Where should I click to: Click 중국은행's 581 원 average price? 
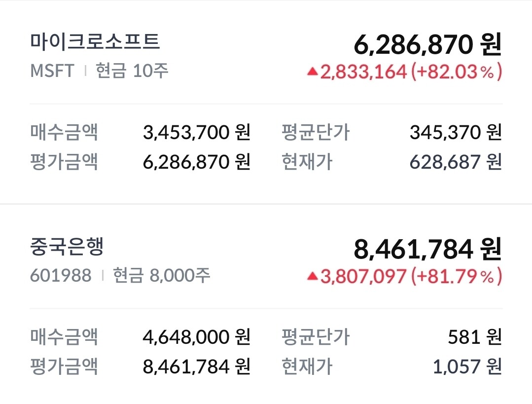tap(475, 337)
